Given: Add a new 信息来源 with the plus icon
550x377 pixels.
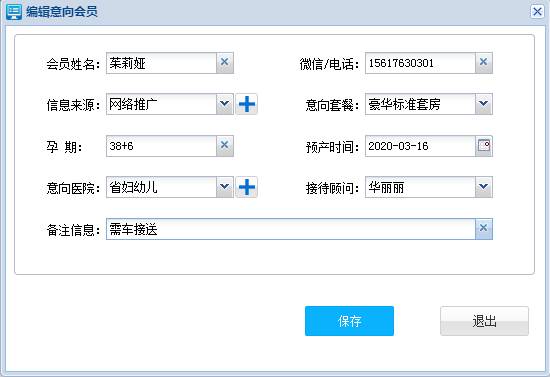Looking at the screenshot, I should pos(247,104).
